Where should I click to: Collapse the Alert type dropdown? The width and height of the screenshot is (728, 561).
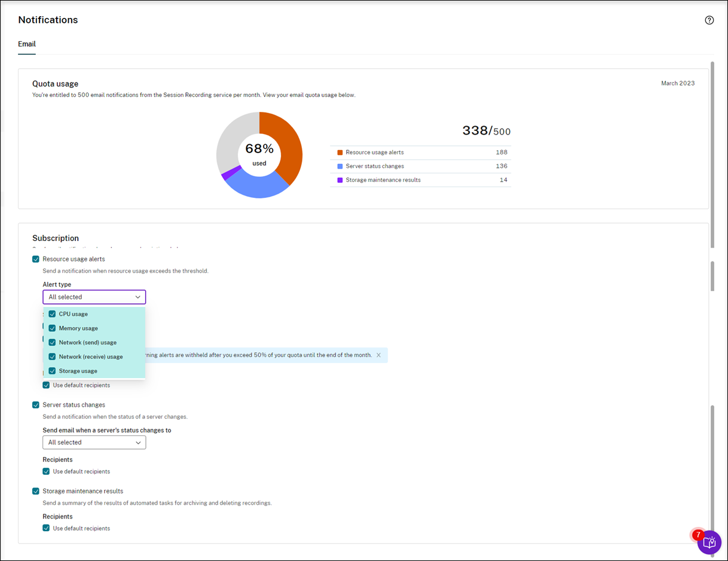tap(94, 297)
